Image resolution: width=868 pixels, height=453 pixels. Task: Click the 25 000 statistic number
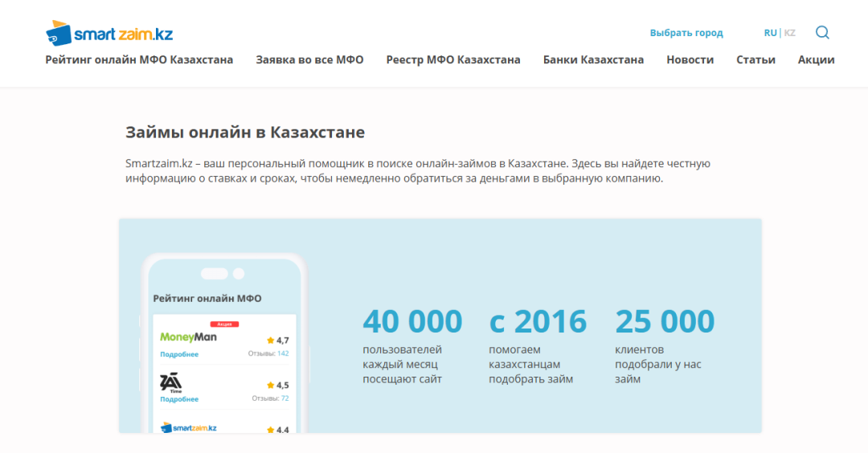665,321
